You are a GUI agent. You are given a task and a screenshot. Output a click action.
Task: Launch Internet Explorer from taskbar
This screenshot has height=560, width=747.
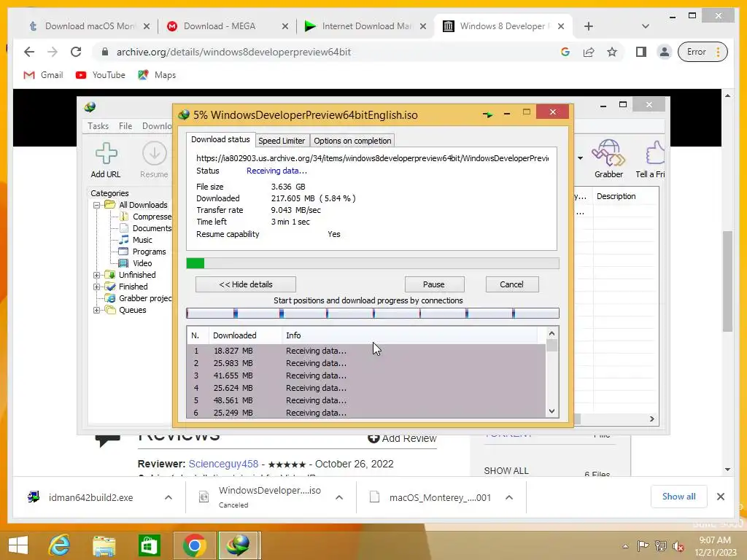click(60, 545)
